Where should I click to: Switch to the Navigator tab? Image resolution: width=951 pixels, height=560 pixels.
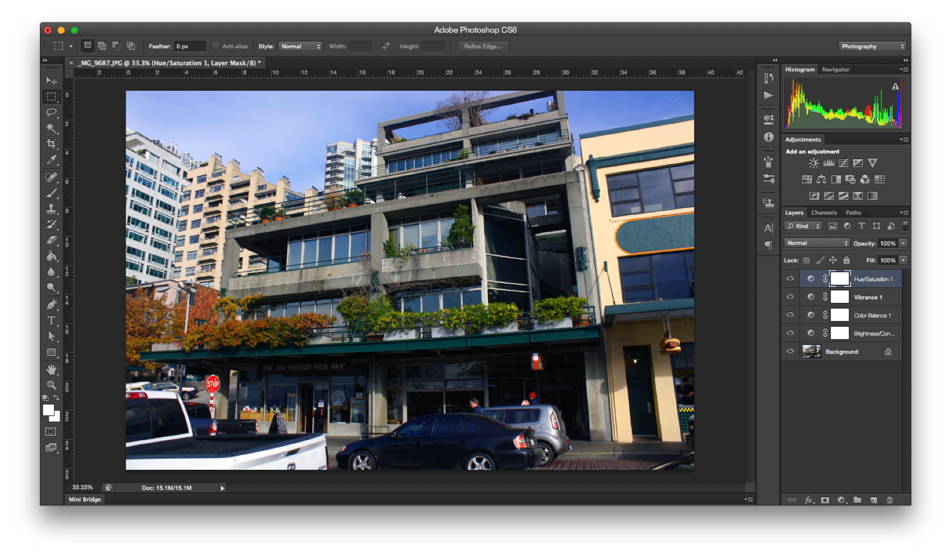click(835, 69)
